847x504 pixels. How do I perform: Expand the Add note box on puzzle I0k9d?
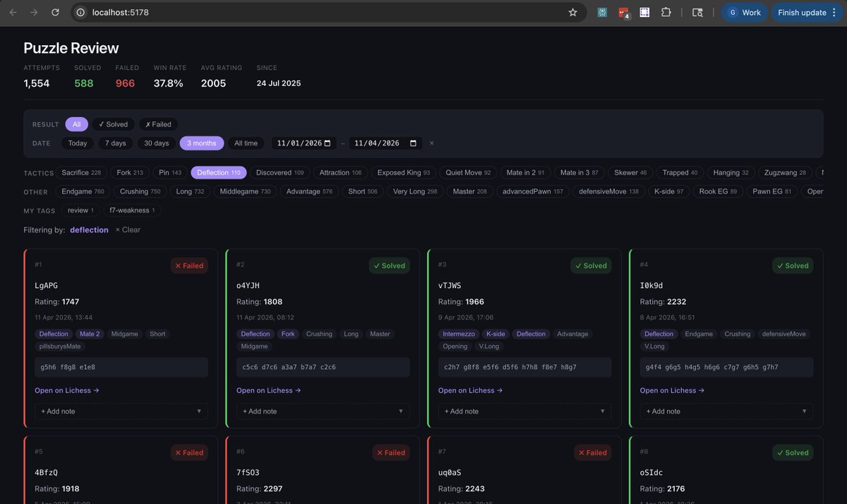[x=727, y=412]
